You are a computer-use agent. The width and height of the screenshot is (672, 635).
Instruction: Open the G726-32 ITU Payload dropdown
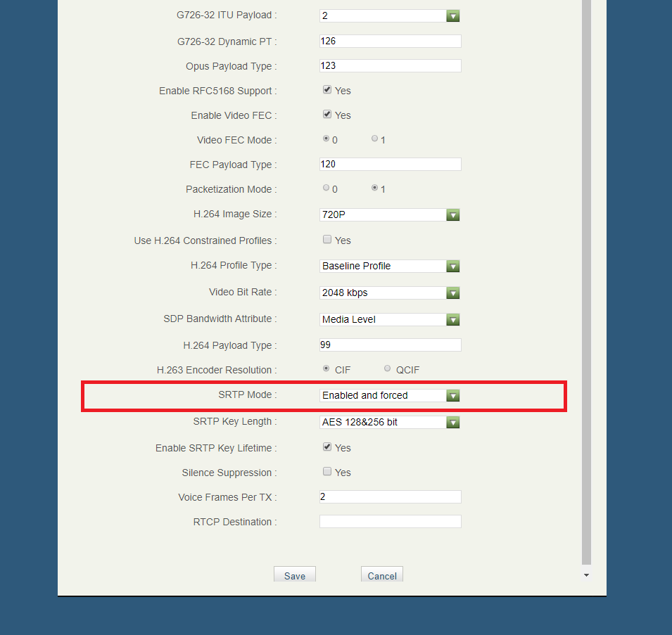(390, 15)
